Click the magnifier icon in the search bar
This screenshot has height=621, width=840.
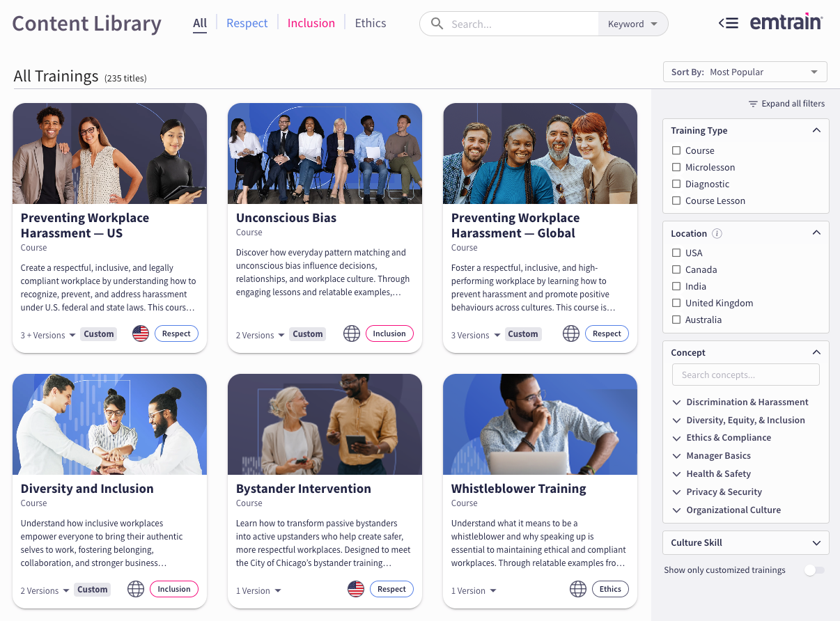click(437, 23)
